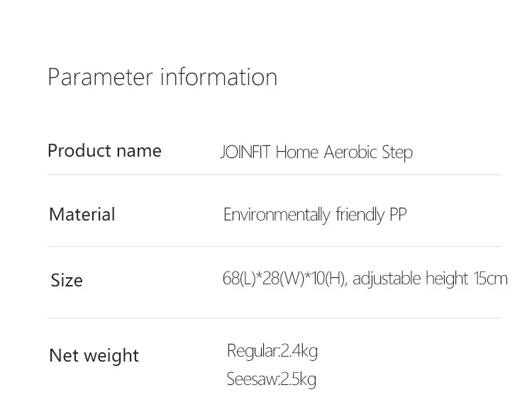
Task: Click the Environmentally friendly PP value
Action: tap(315, 215)
